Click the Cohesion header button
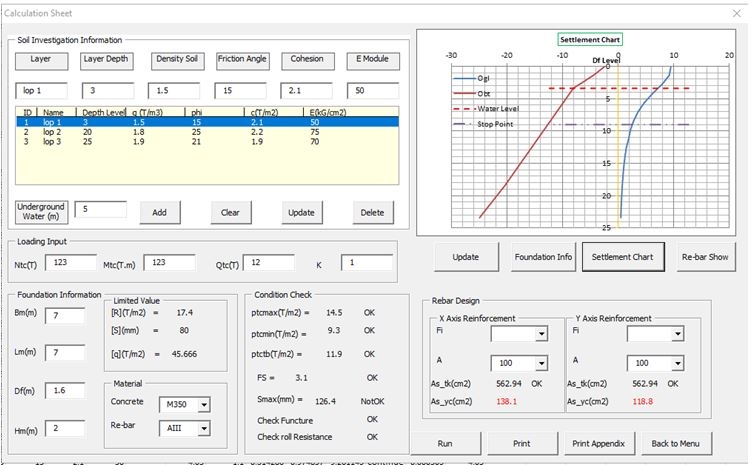Viewport: 751px width, 465px height. tap(307, 61)
